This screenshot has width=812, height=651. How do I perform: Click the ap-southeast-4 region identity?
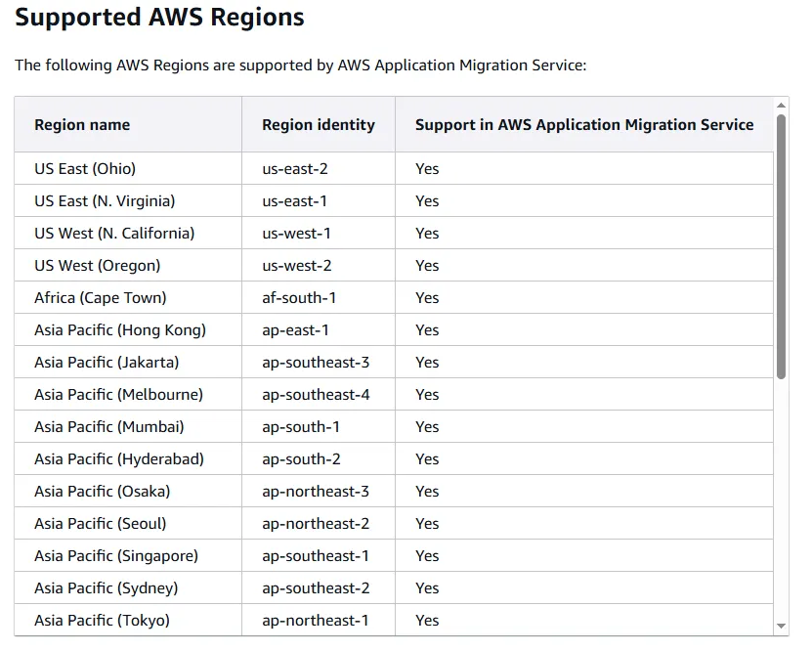316,395
